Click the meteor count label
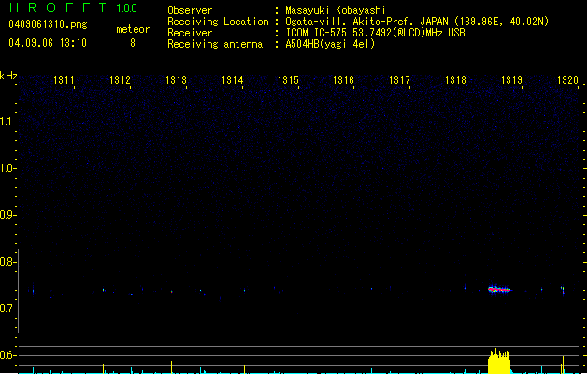Viewport: 588px width, 374px height. click(x=133, y=29)
